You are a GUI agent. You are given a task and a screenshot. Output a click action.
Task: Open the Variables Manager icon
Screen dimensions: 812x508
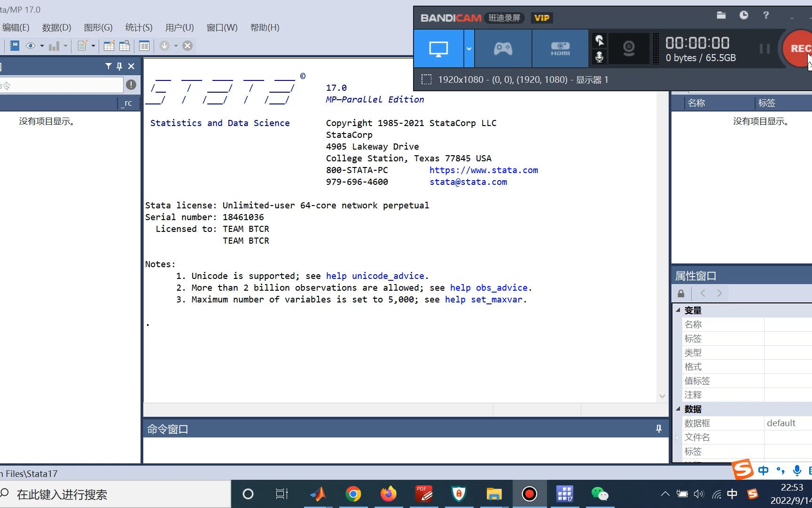tap(144, 46)
